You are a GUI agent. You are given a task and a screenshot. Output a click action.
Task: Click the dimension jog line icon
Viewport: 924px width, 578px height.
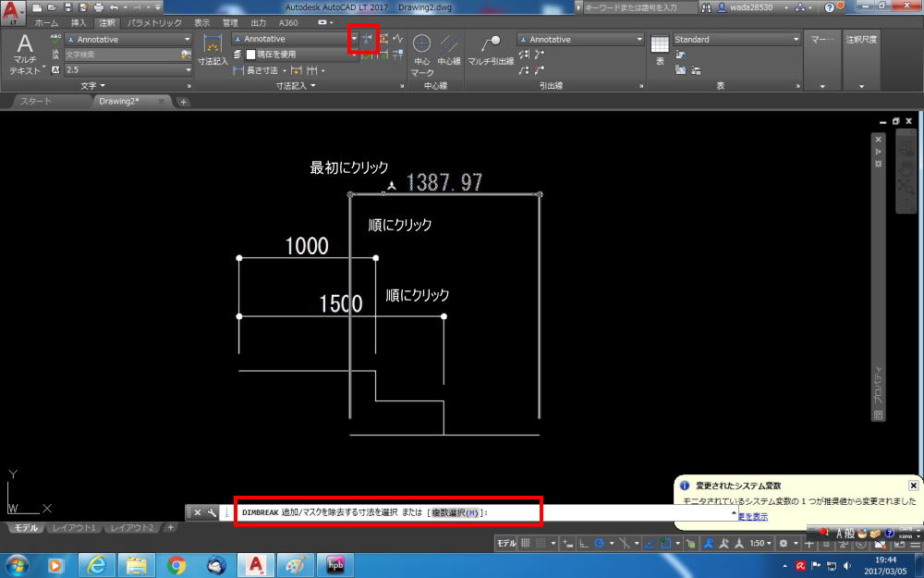point(398,39)
